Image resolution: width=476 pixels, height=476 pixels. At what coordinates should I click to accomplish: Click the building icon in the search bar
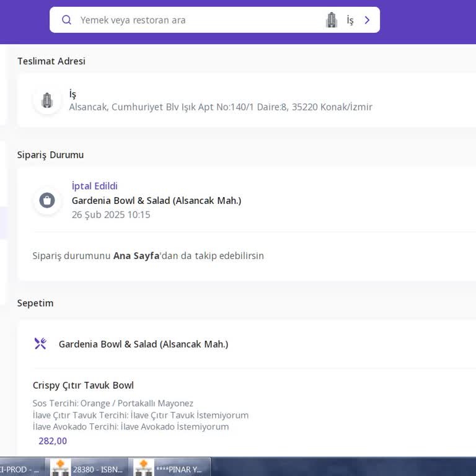pyautogui.click(x=331, y=20)
